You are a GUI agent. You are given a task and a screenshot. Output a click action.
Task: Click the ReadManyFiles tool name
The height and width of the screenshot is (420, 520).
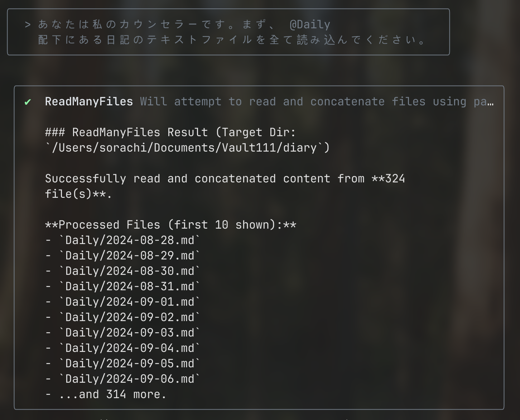(89, 102)
